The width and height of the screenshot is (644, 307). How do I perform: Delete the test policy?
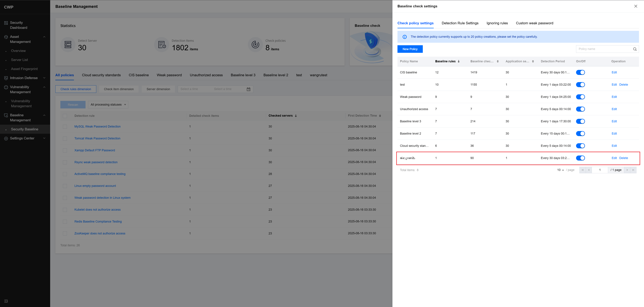tap(624, 85)
